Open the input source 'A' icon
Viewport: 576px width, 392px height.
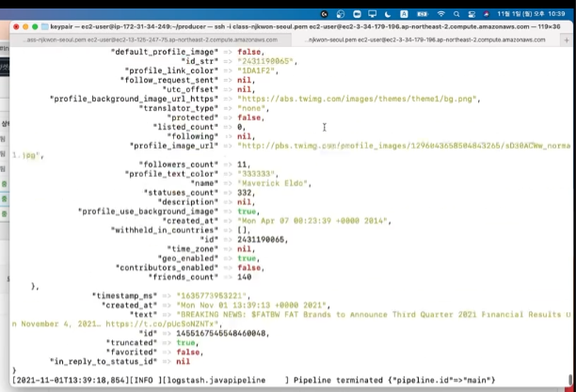coord(404,14)
